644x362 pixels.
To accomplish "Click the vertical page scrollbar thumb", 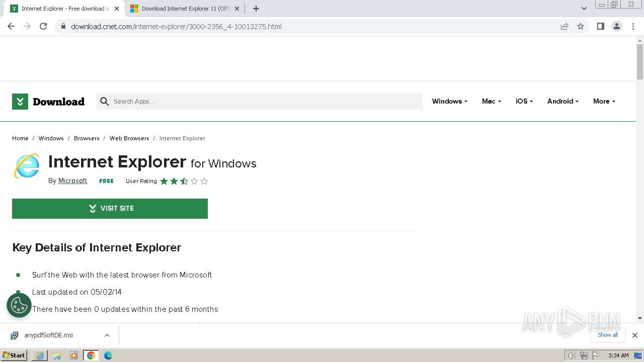I will [640, 61].
